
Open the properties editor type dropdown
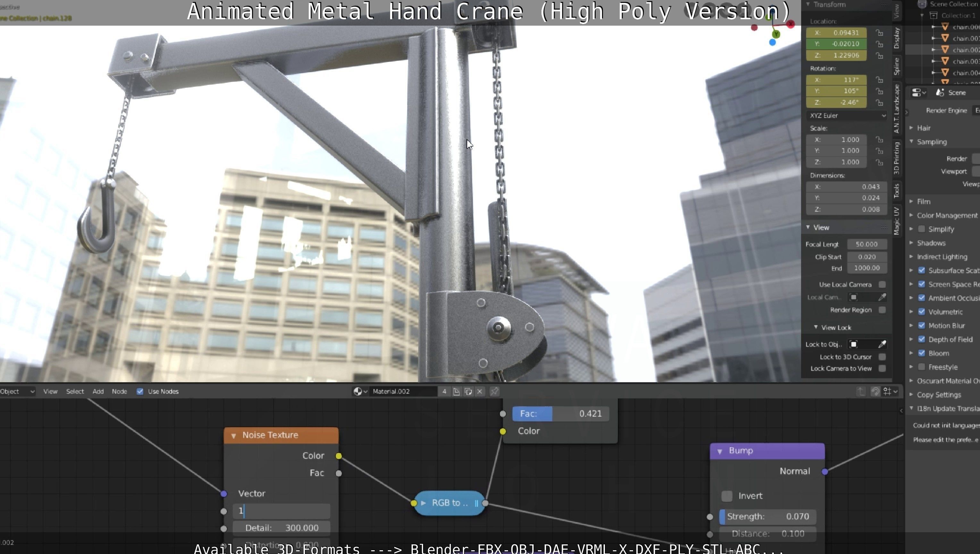point(918,92)
